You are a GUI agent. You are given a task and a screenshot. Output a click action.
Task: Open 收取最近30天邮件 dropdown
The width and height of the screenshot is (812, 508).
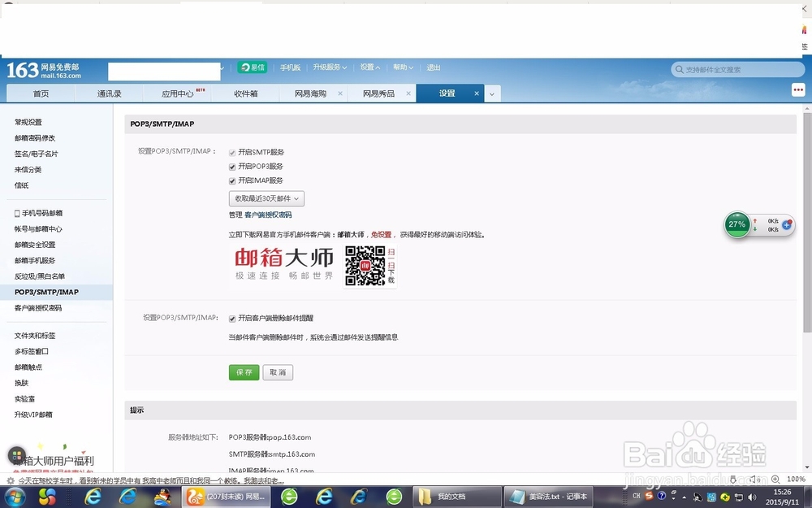pyautogui.click(x=266, y=198)
